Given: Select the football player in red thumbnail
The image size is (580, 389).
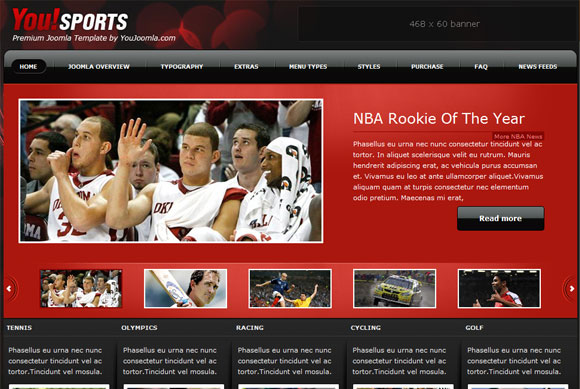Looking at the screenshot, I should coord(499,288).
